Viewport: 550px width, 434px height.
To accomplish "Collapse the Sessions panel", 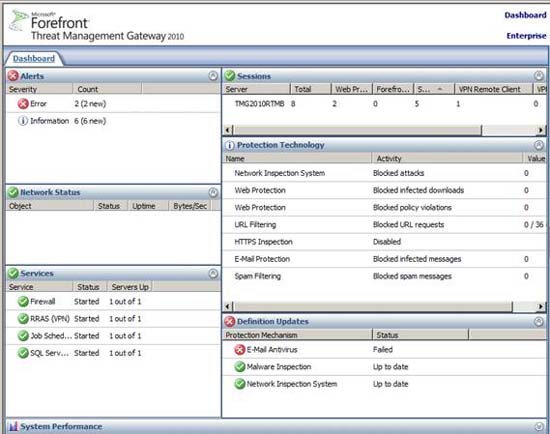I will [x=539, y=76].
